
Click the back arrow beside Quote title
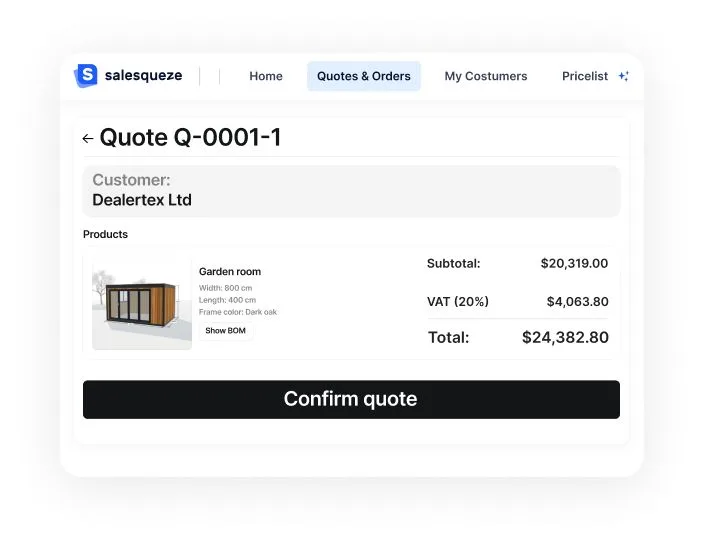coord(88,139)
